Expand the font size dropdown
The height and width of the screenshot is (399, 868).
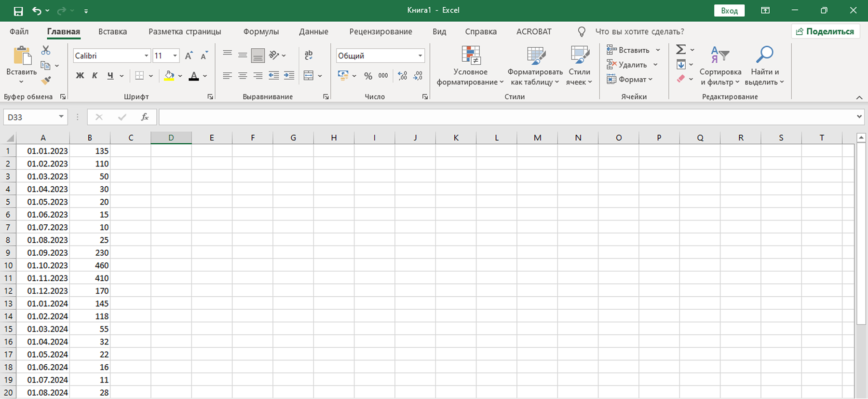point(175,56)
